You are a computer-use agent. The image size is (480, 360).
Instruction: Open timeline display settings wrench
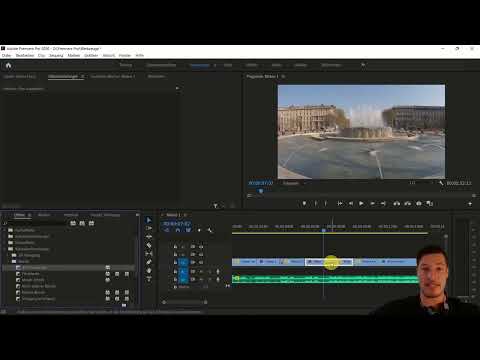click(209, 230)
